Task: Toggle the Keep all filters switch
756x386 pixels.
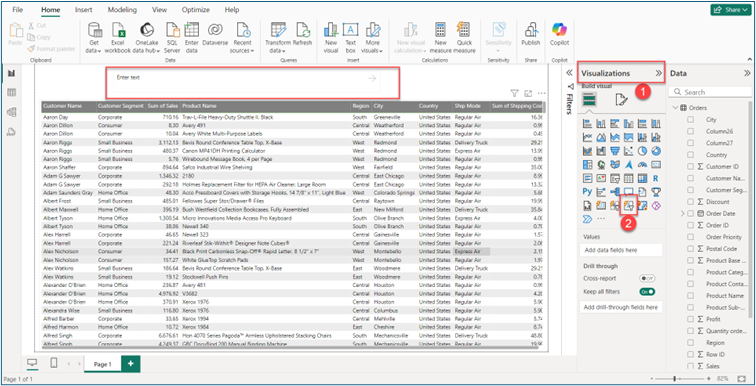Action: (x=647, y=292)
